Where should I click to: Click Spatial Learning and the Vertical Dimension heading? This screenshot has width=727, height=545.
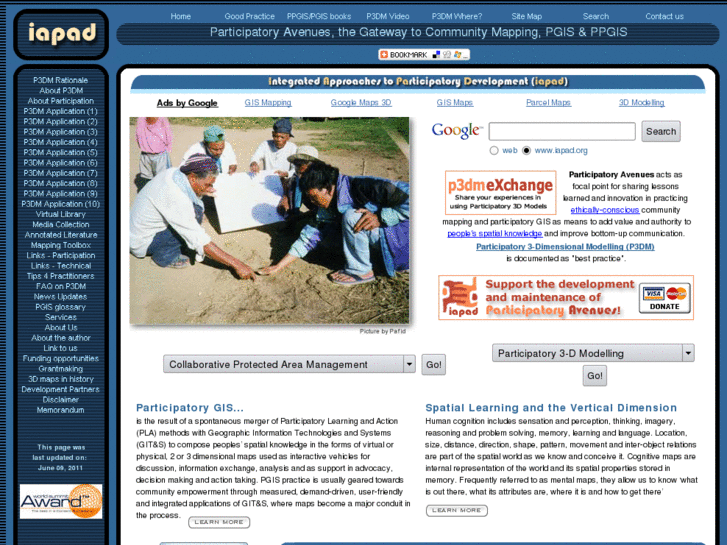click(x=551, y=408)
